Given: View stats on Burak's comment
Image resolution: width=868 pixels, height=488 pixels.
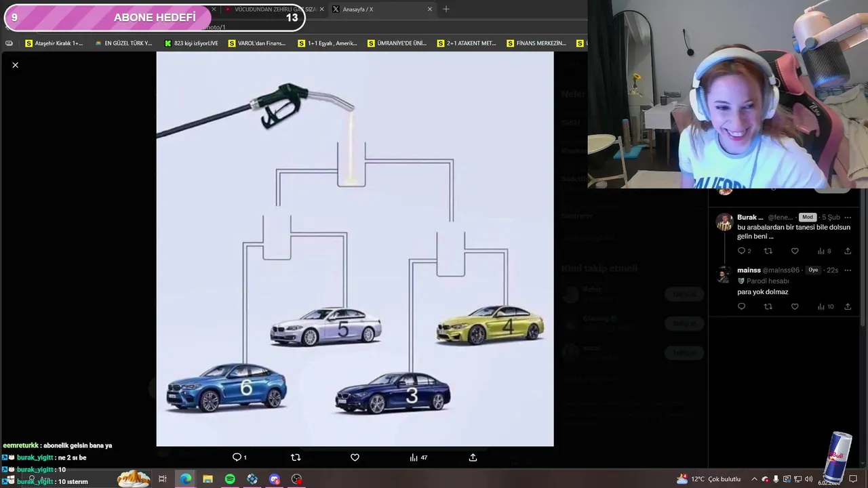Looking at the screenshot, I should pyautogui.click(x=825, y=251).
